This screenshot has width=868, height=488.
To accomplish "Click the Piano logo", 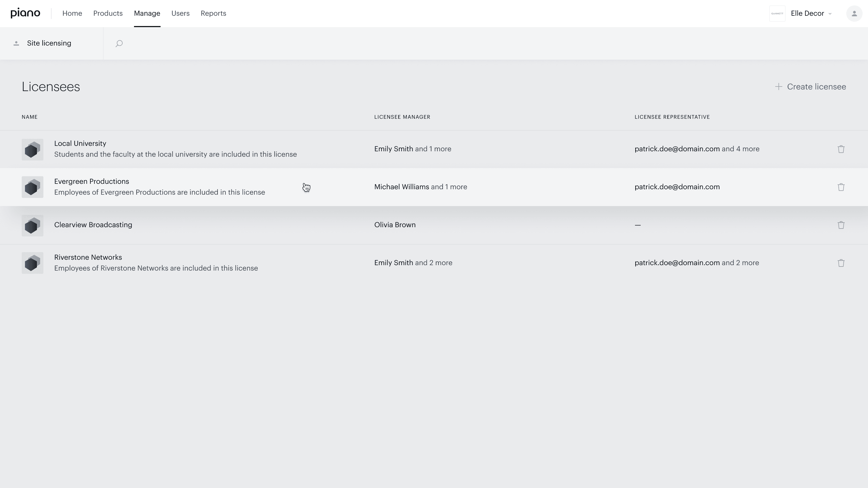I will click(25, 13).
